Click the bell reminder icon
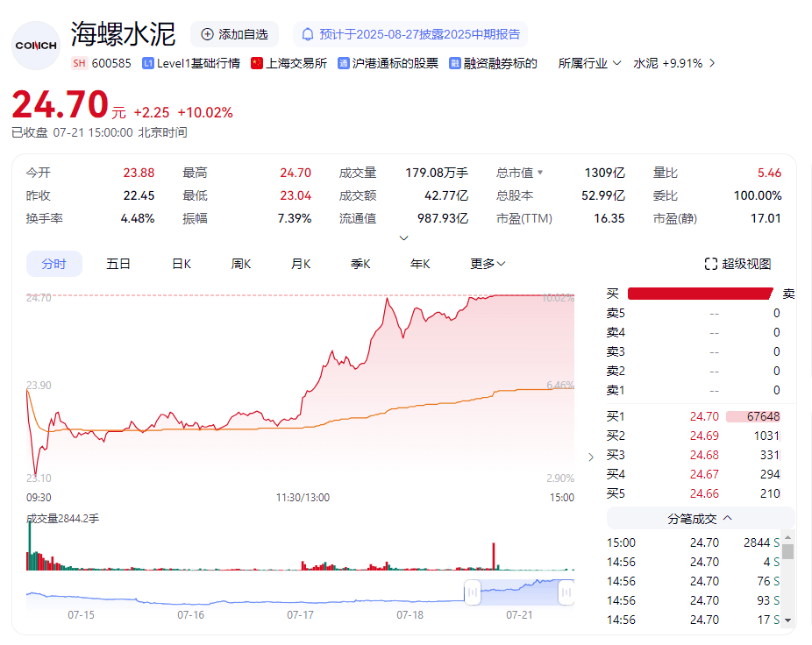 coord(308,35)
